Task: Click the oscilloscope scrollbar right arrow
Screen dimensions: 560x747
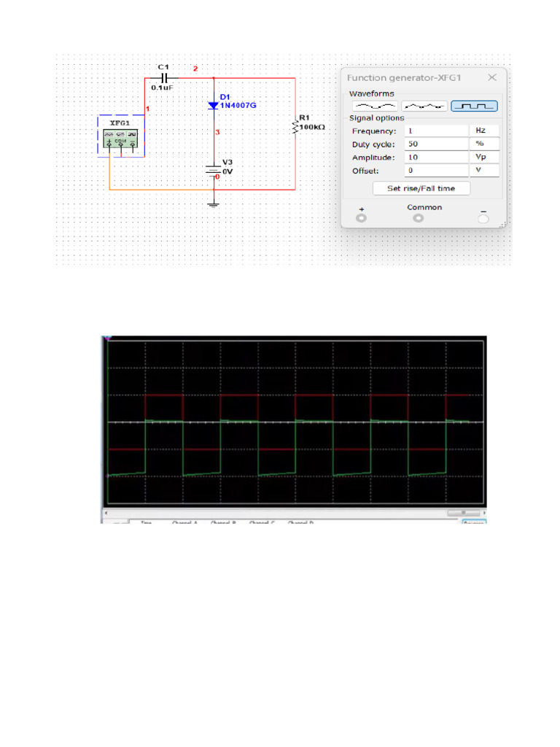Action: pos(484,513)
